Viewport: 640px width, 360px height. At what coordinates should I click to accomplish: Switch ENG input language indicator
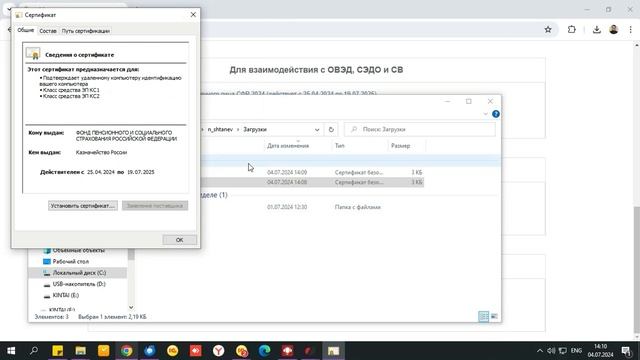tap(576, 351)
